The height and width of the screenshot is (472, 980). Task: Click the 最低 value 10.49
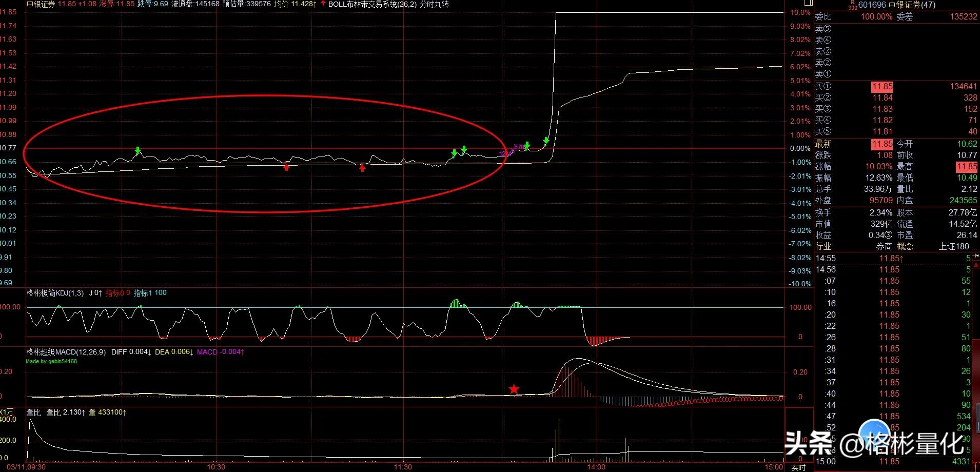pyautogui.click(x=967, y=178)
